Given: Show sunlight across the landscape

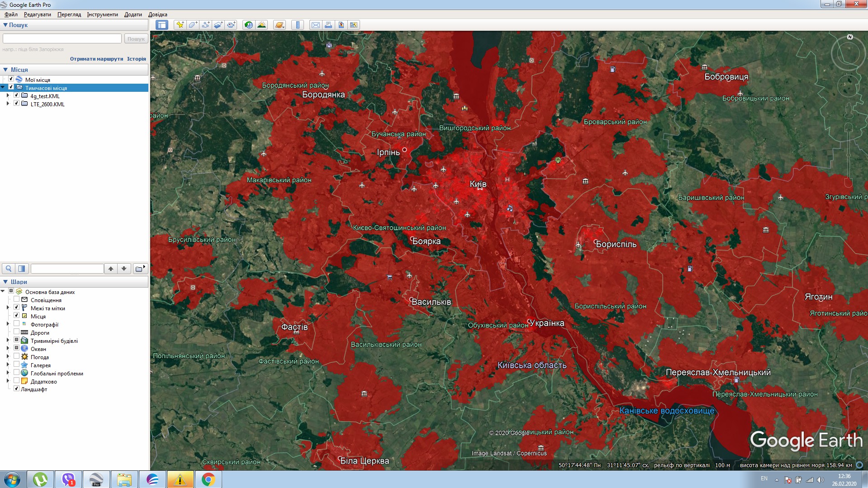Looking at the screenshot, I should 261,25.
